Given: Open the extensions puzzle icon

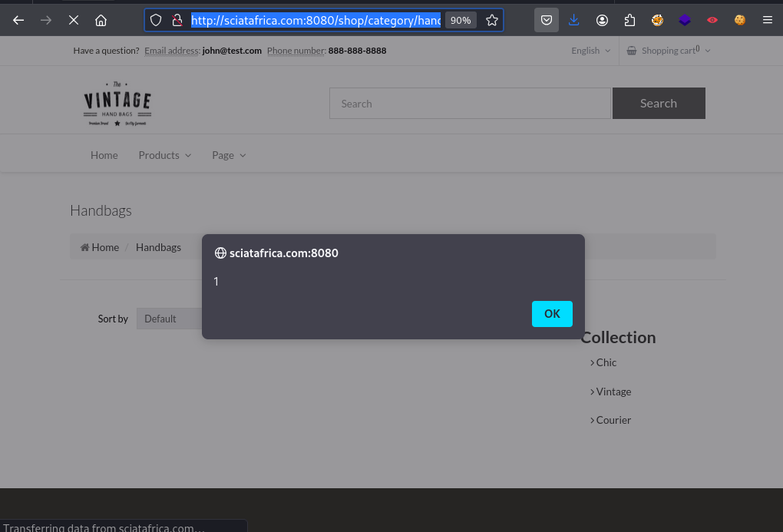Looking at the screenshot, I should click(x=629, y=21).
